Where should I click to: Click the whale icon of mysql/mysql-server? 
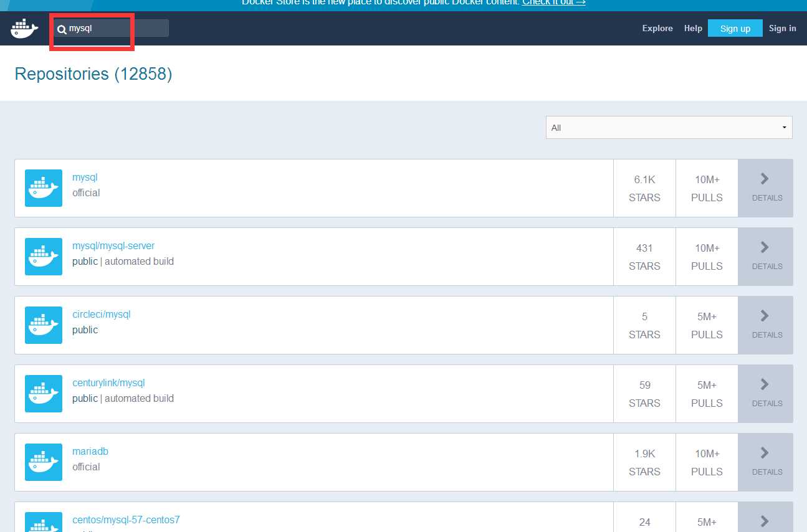click(44, 257)
